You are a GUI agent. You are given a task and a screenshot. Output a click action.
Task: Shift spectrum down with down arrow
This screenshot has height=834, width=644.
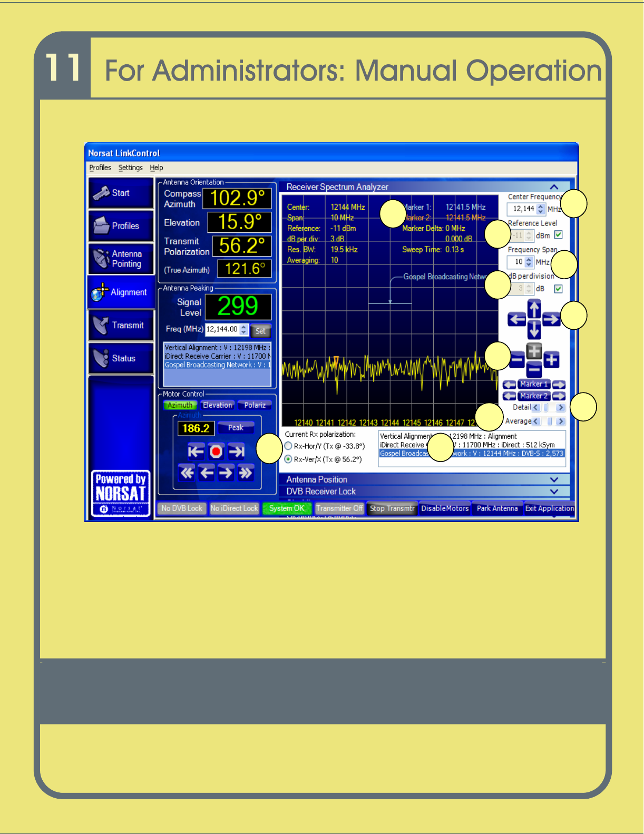(x=534, y=330)
